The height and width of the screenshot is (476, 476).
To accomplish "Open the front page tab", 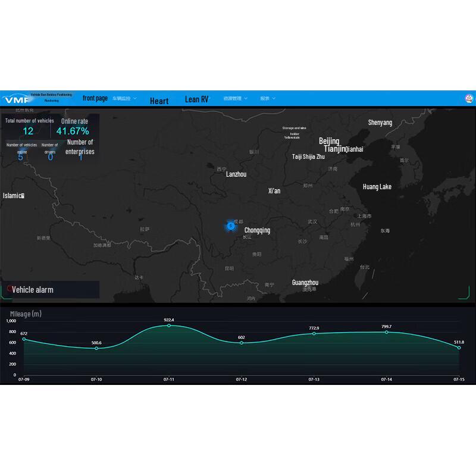I will click(x=95, y=98).
